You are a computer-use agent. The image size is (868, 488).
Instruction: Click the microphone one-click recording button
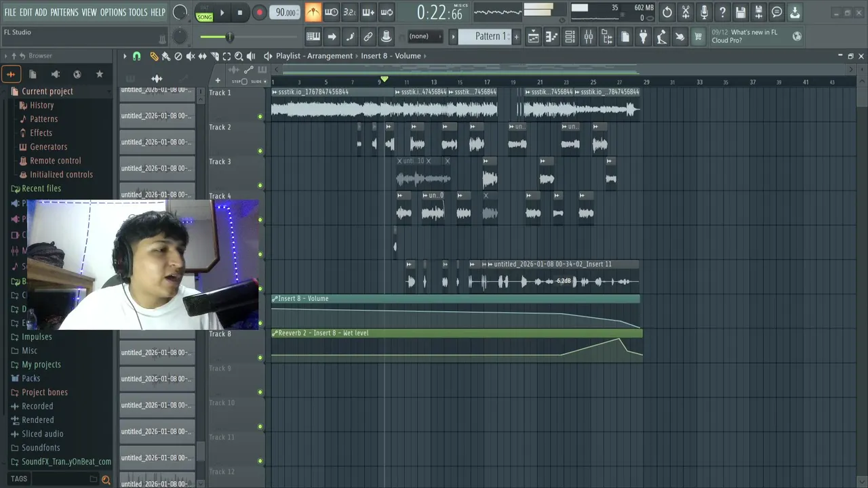(704, 12)
